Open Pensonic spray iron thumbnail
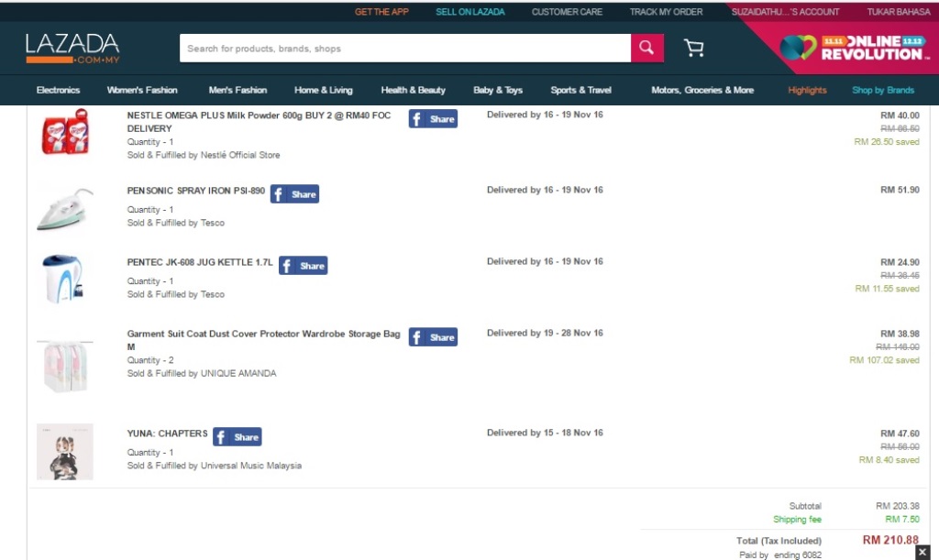This screenshot has width=939, height=560. pyautogui.click(x=65, y=209)
